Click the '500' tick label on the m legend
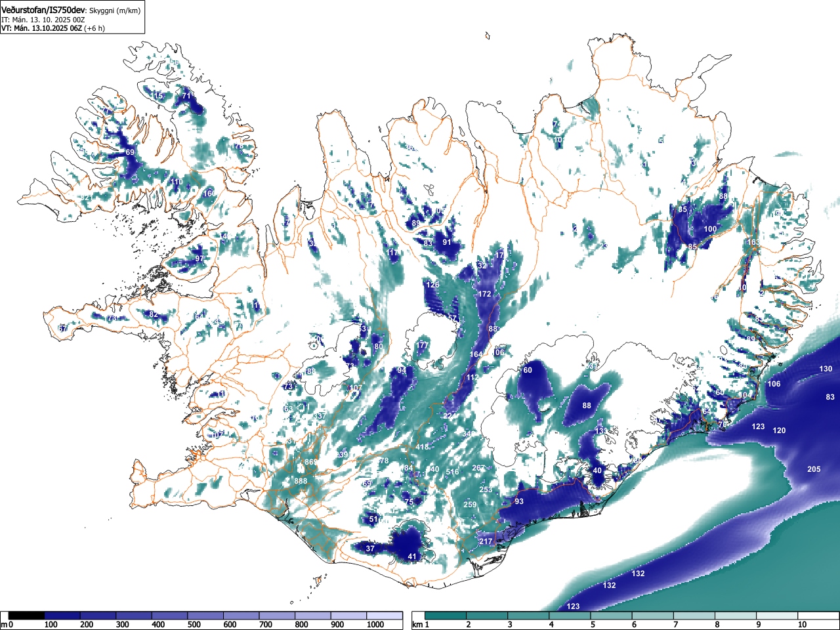 point(194,625)
